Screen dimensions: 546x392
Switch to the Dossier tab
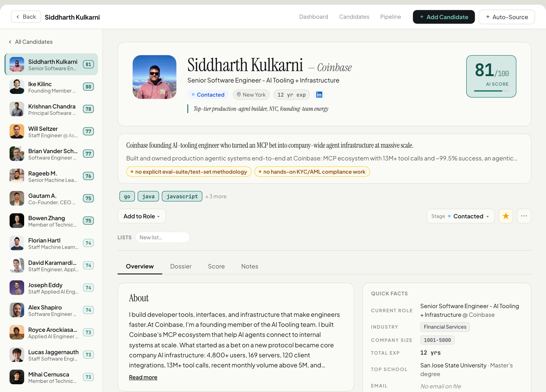[181, 266]
